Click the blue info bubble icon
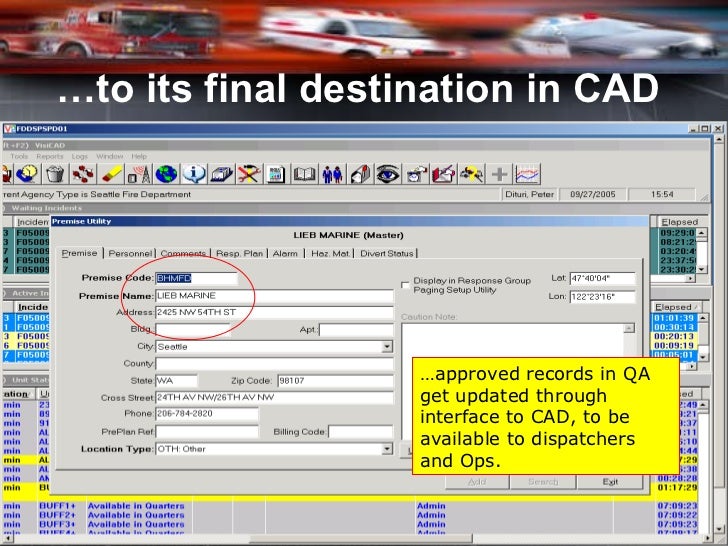728x546 pixels. [x=194, y=174]
